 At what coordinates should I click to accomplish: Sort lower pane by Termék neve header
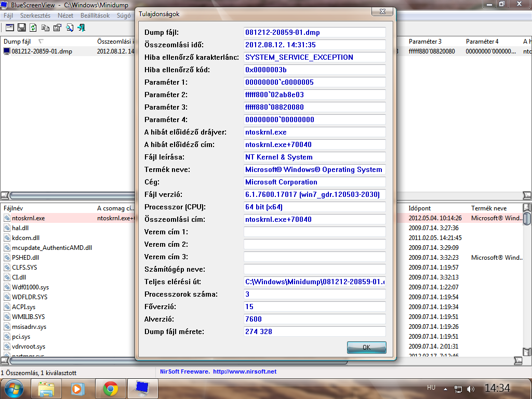(x=496, y=208)
